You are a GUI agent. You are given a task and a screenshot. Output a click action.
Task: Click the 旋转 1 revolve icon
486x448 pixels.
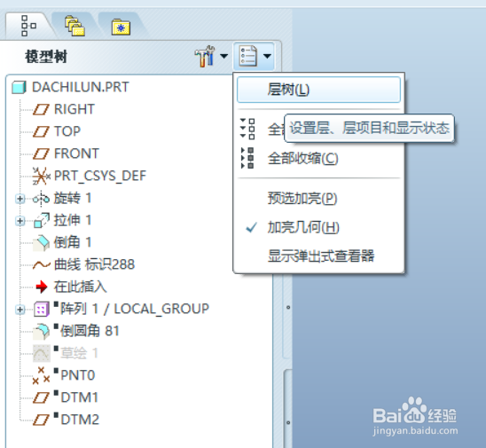pyautogui.click(x=41, y=199)
